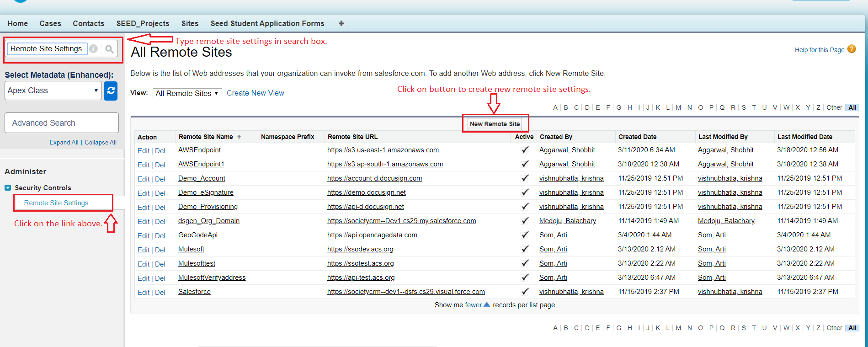Screen dimensions: 868x347
Task: Toggle Active checkmark for dsgen_Org_Domain row
Action: (x=525, y=220)
